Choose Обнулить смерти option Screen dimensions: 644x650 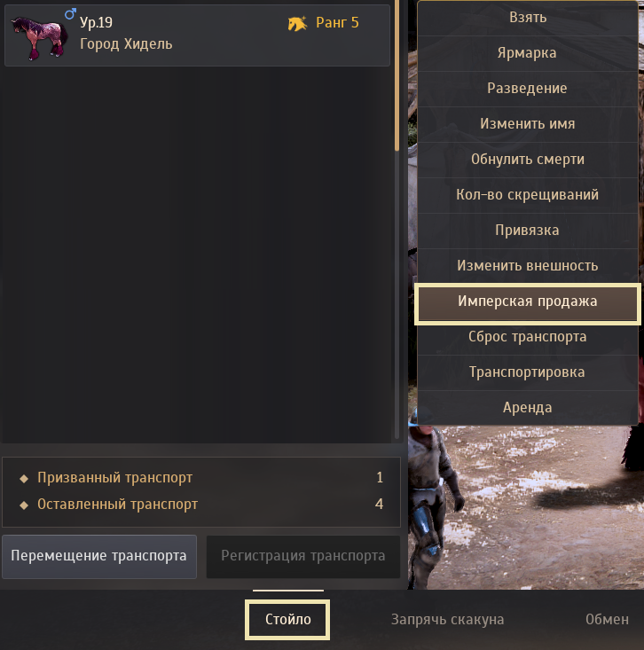point(527,160)
